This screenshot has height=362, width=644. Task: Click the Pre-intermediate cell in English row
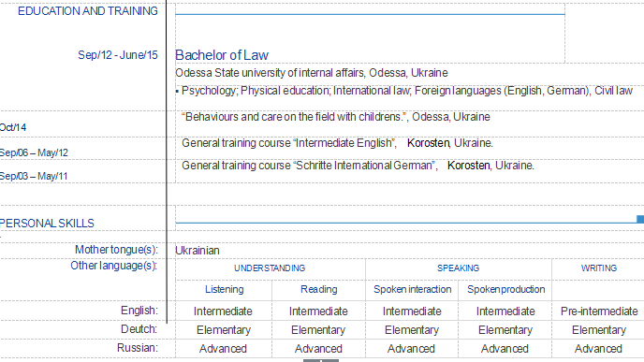tap(599, 311)
